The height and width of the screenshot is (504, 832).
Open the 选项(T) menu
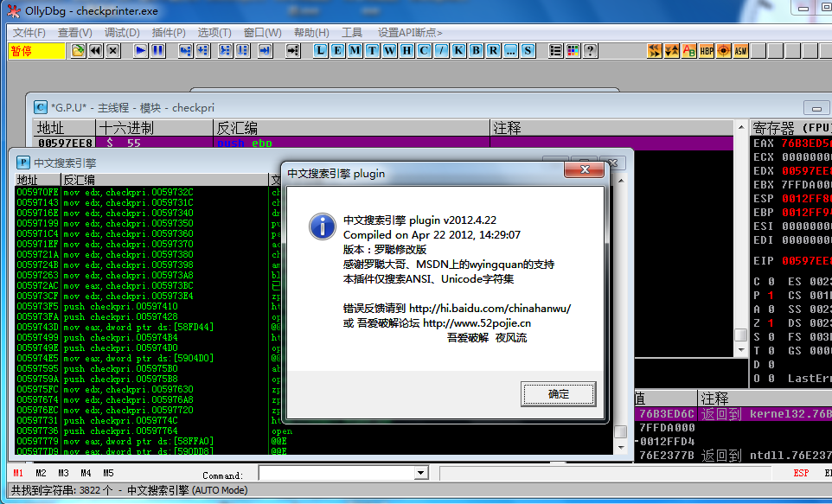click(x=214, y=32)
